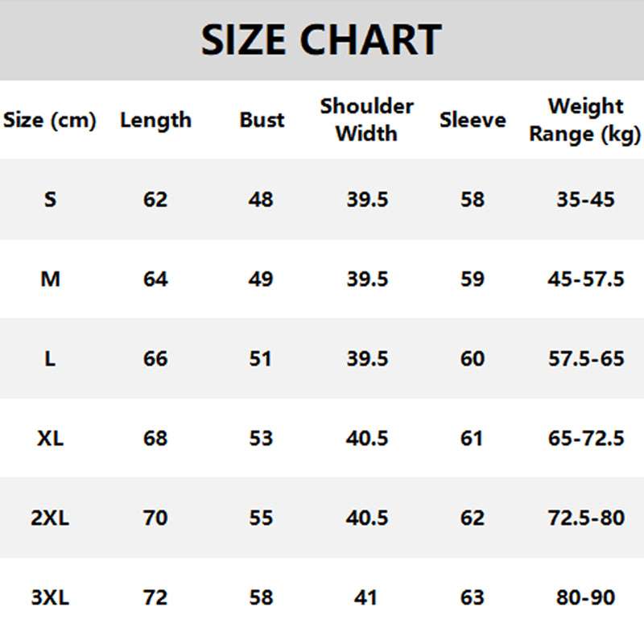Image resolution: width=644 pixels, height=644 pixels.
Task: Select the 3XL sleeve value 63
Action: (x=473, y=598)
